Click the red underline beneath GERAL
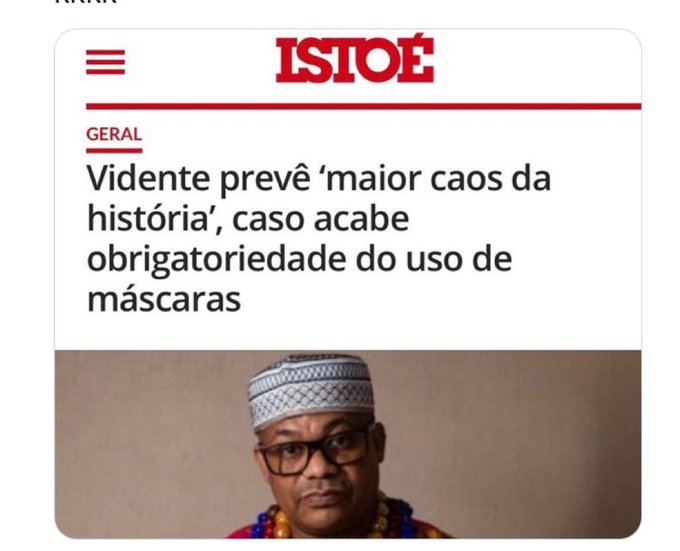Viewport: 680px width, 551px height. click(x=114, y=151)
